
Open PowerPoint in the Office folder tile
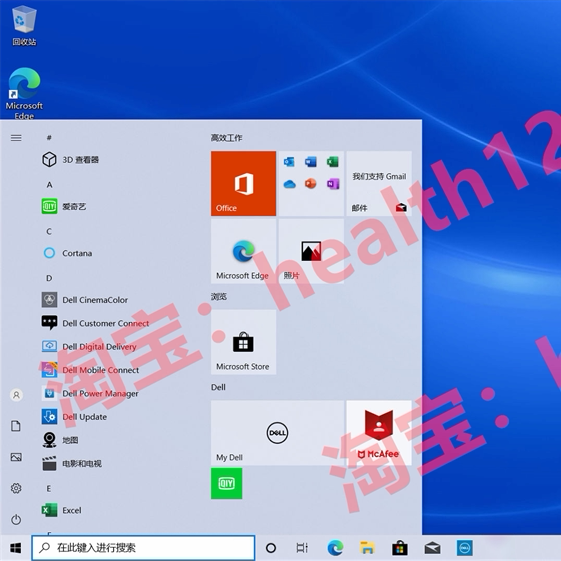pos(311,184)
